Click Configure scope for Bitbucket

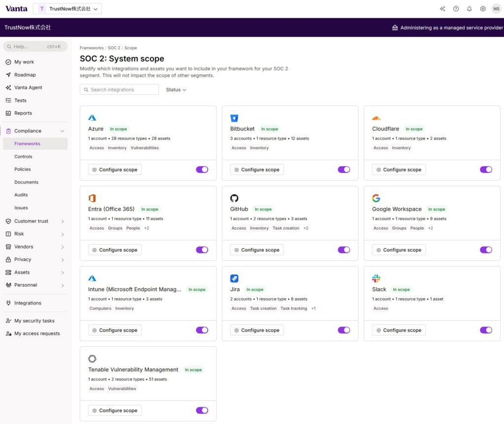pyautogui.click(x=256, y=170)
